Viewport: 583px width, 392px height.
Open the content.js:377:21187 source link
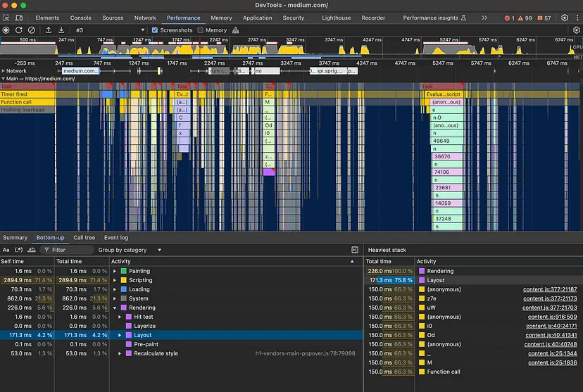tap(549, 289)
